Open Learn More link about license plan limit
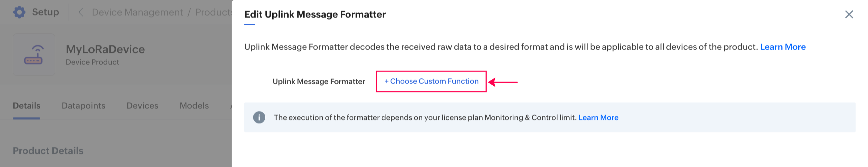 pyautogui.click(x=598, y=118)
